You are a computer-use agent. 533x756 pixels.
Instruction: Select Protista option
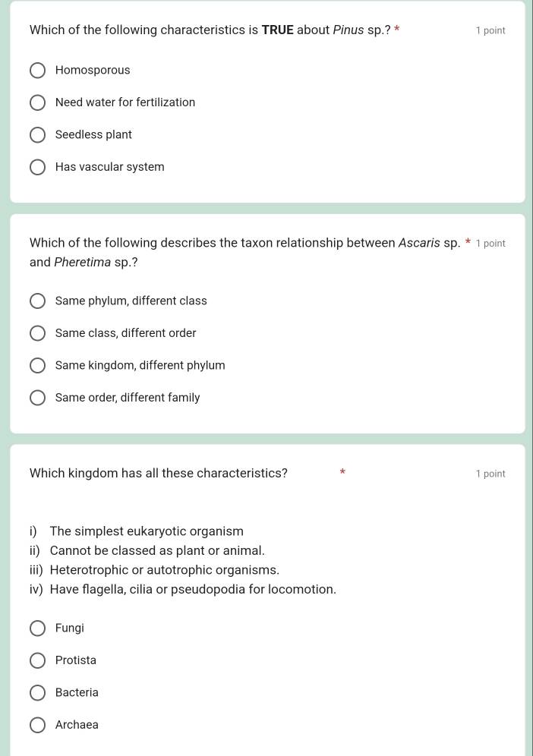click(37, 660)
